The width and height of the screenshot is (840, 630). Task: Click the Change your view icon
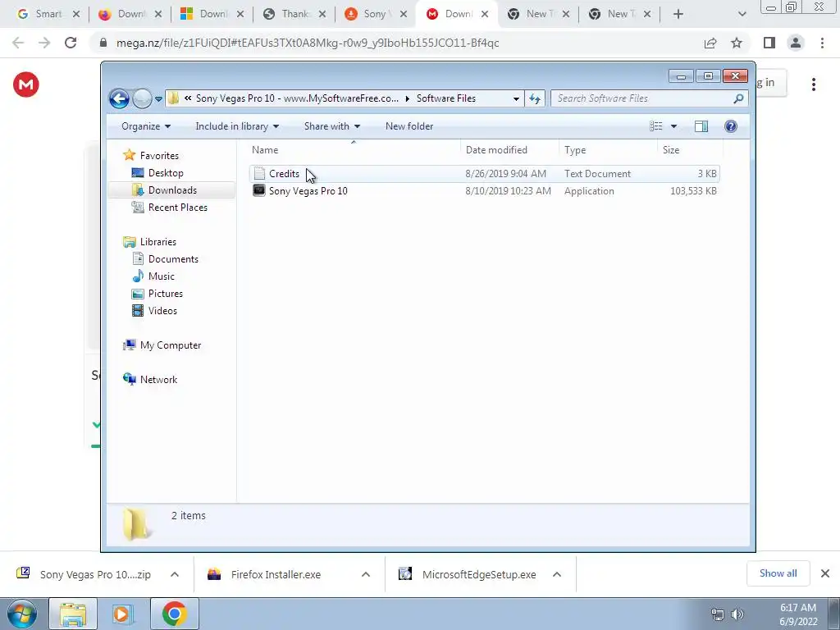[656, 126]
